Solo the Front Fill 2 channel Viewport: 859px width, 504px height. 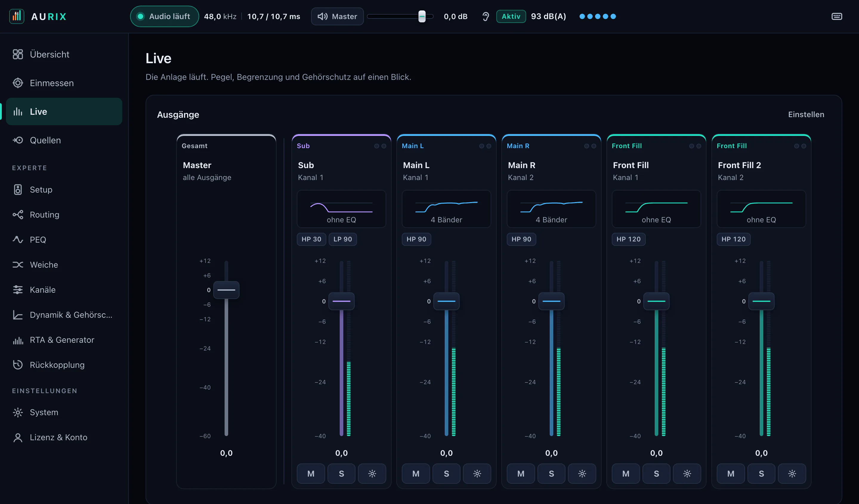(x=761, y=473)
